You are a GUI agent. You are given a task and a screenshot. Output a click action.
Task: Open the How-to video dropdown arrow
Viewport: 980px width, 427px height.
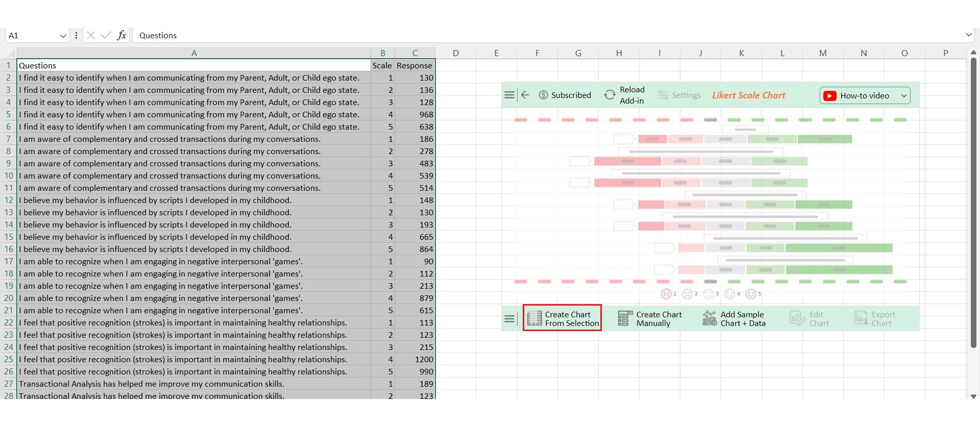904,96
